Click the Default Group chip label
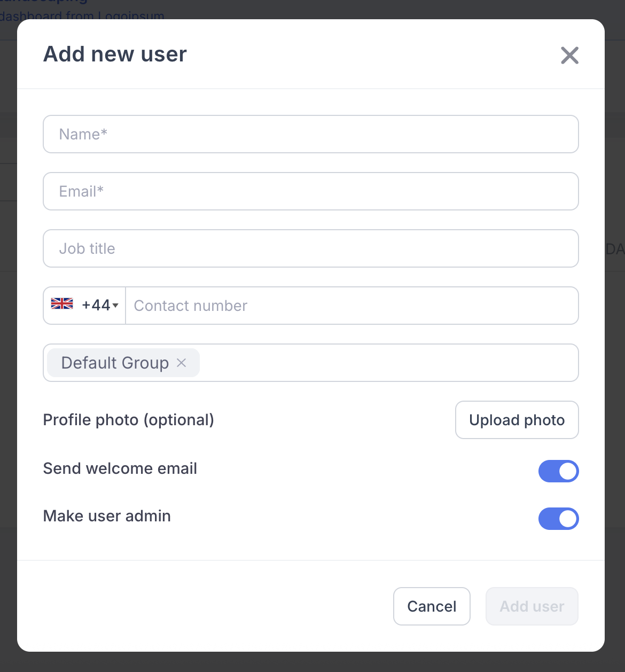This screenshot has height=672, width=625. coord(115,363)
